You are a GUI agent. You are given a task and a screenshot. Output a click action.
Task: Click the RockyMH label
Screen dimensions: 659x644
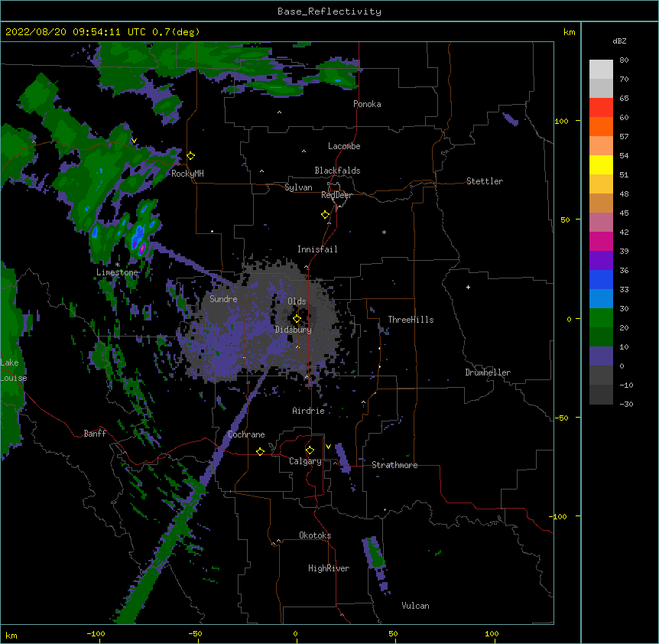(x=187, y=174)
